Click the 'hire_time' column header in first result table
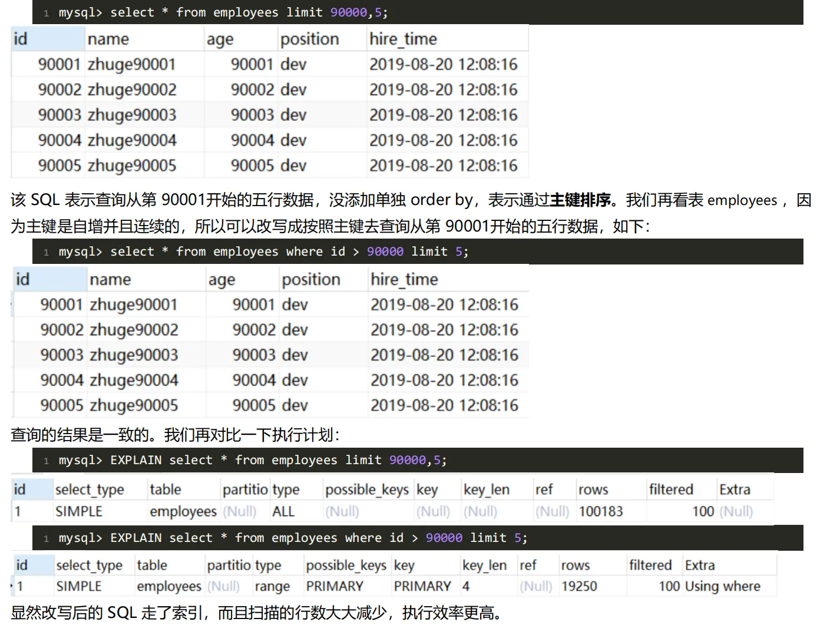The width and height of the screenshot is (840, 635). point(447,39)
